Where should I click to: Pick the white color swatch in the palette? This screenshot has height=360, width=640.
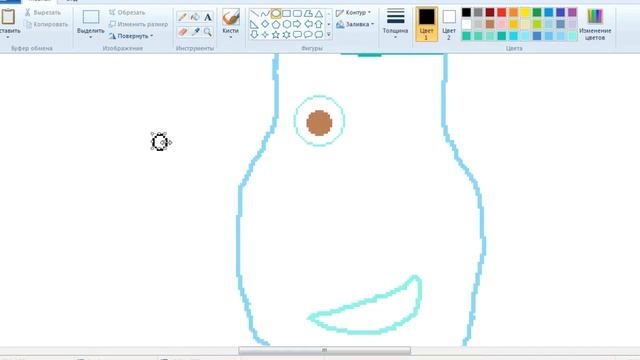click(x=466, y=24)
